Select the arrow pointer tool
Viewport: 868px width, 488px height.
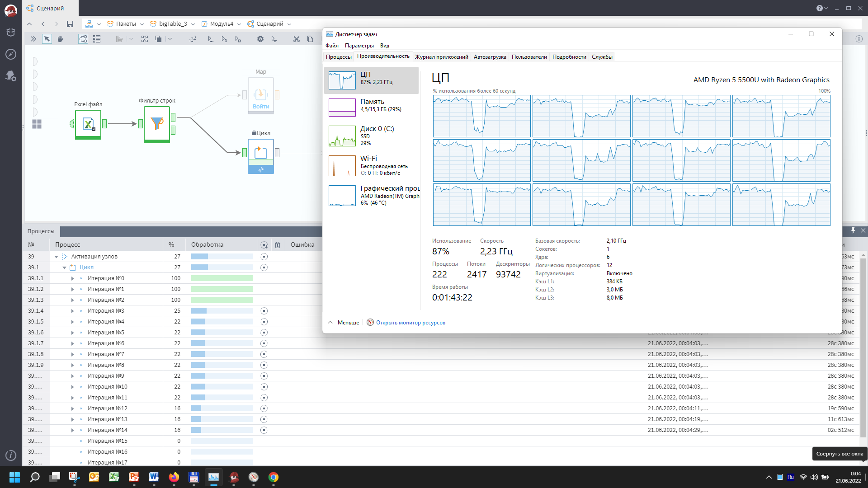pyautogui.click(x=47, y=39)
